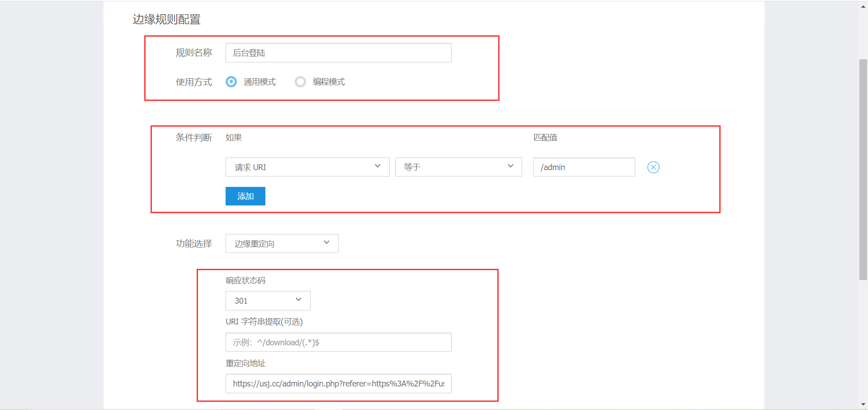Open the 请求 URI dropdown

tap(307, 167)
